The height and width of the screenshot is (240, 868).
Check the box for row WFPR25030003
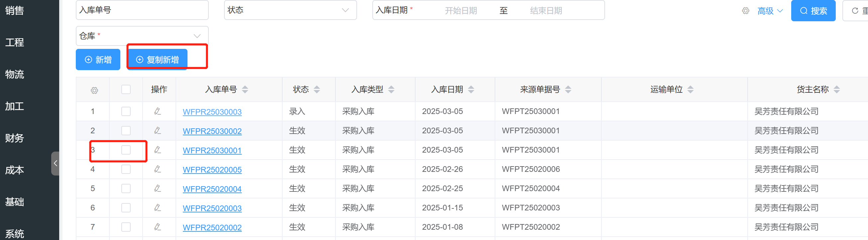(126, 111)
